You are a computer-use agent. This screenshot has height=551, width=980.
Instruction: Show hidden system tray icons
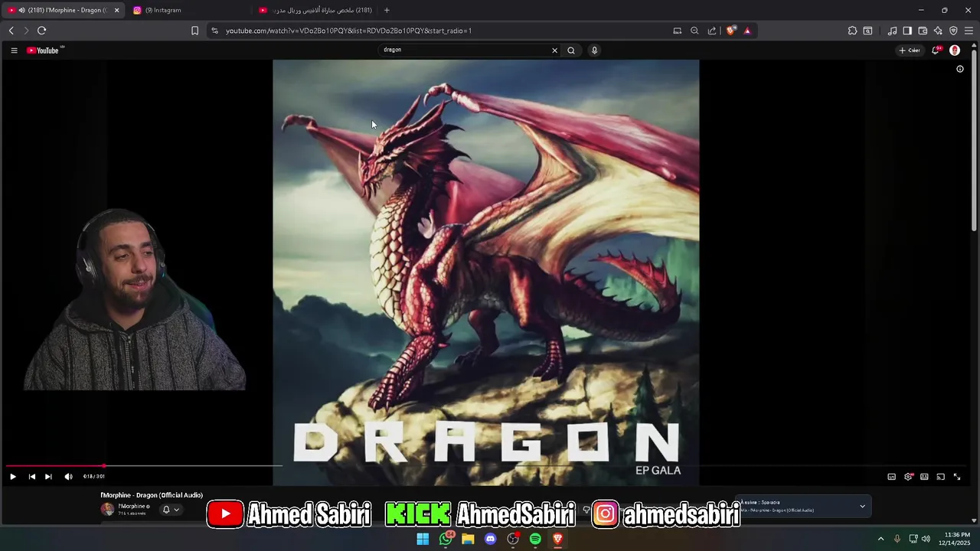coord(880,539)
